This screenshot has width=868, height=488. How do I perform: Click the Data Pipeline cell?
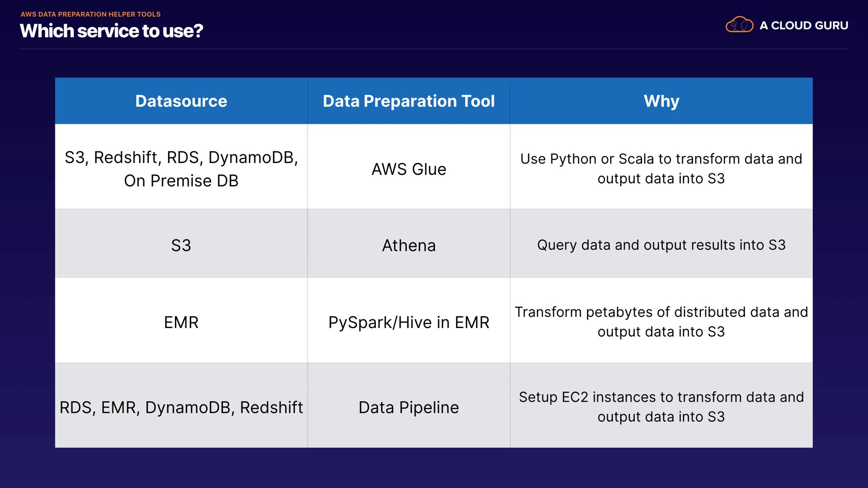pos(409,407)
